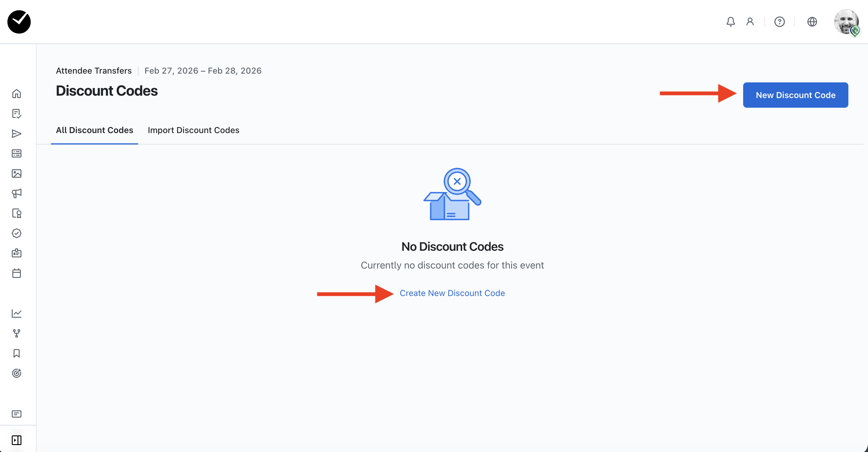This screenshot has width=868, height=452.
Task: Click the branching integrations icon
Action: [17, 333]
